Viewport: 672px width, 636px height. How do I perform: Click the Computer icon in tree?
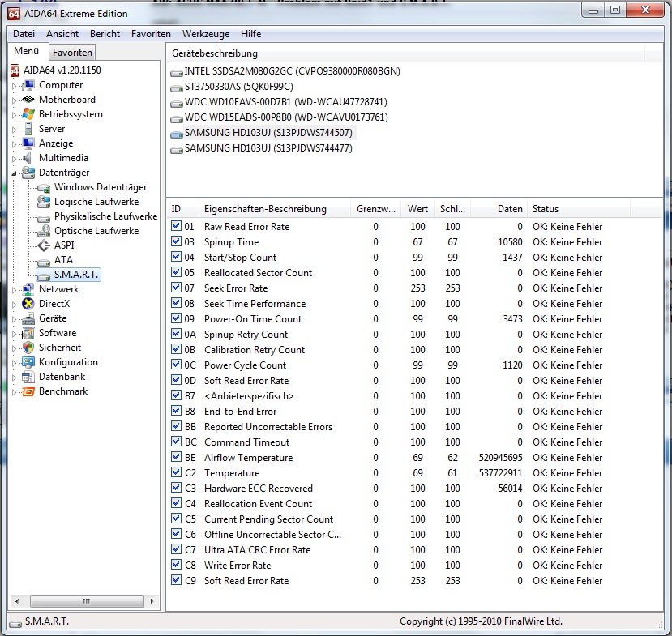point(28,85)
